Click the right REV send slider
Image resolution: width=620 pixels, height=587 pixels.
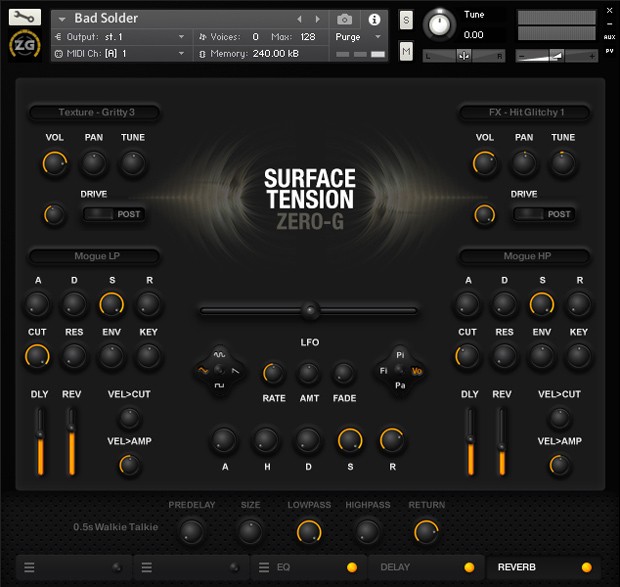(x=501, y=442)
